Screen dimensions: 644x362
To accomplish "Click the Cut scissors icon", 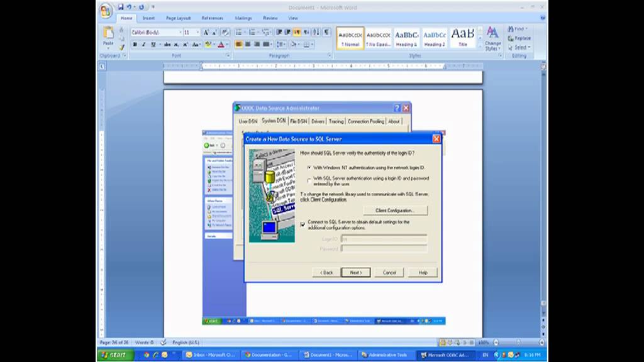I will click(x=121, y=30).
